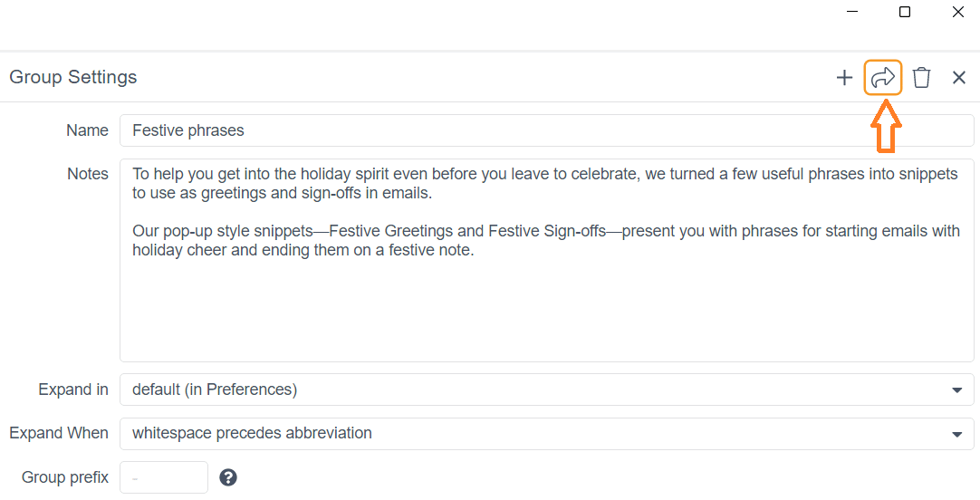Click the arrow on the Expand in dropdown

pyautogui.click(x=956, y=390)
